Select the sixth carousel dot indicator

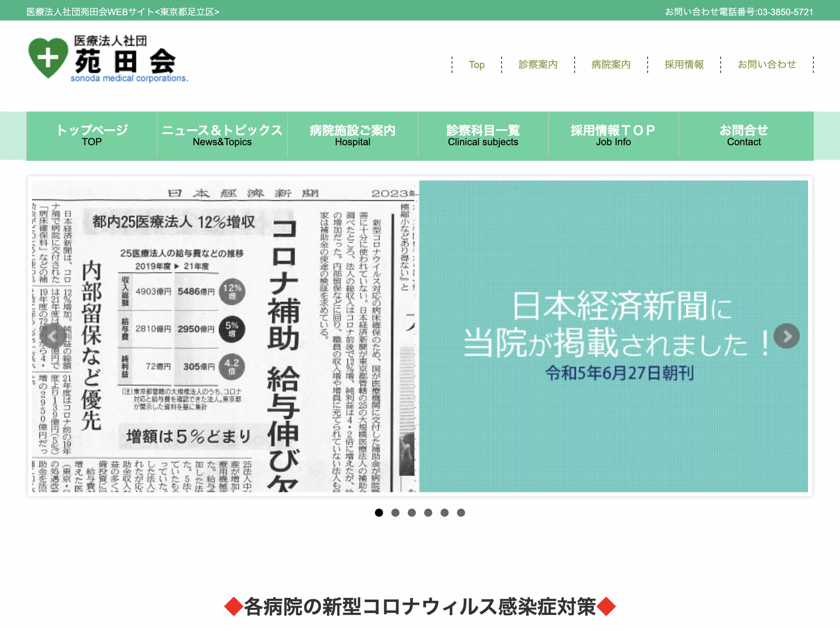461,512
